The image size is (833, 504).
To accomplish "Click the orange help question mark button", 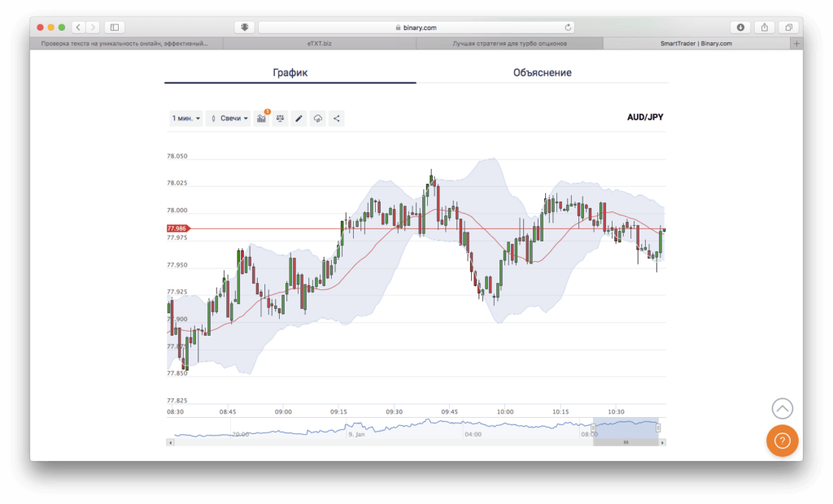I will click(782, 441).
